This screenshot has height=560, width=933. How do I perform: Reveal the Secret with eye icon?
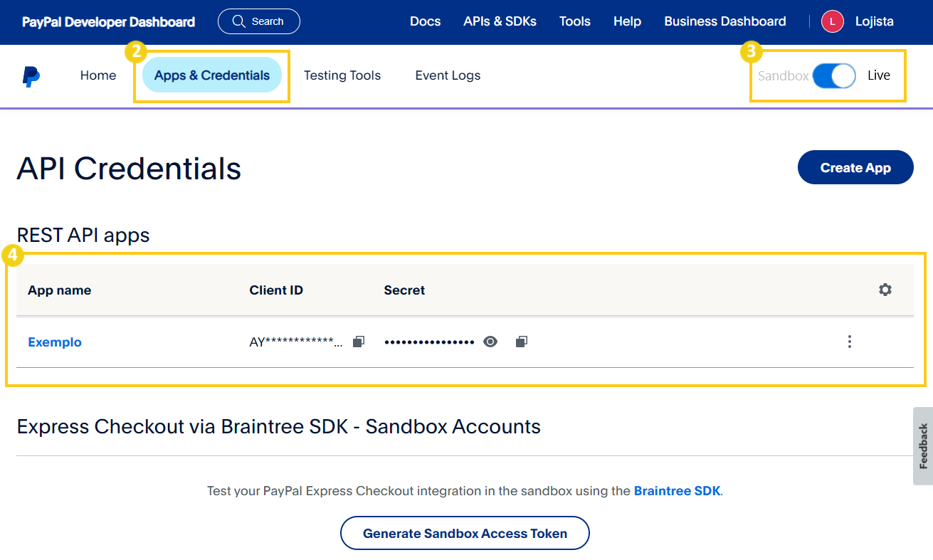coord(490,342)
